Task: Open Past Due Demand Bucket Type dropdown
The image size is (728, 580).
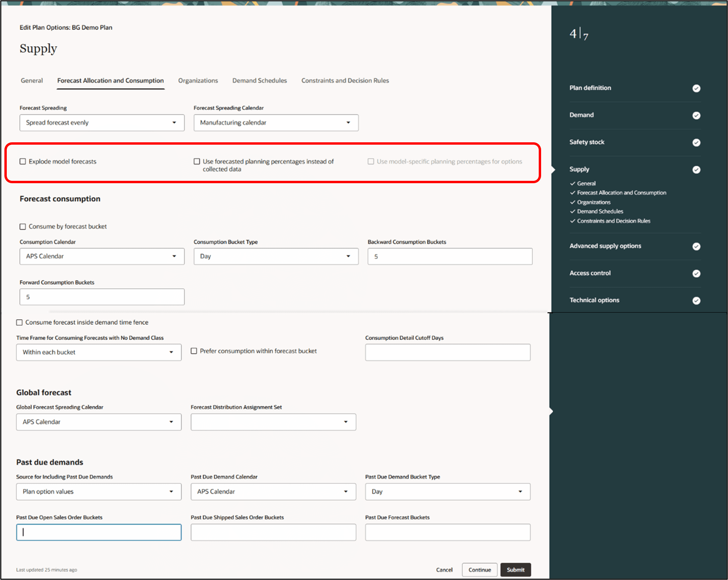Action: click(447, 491)
